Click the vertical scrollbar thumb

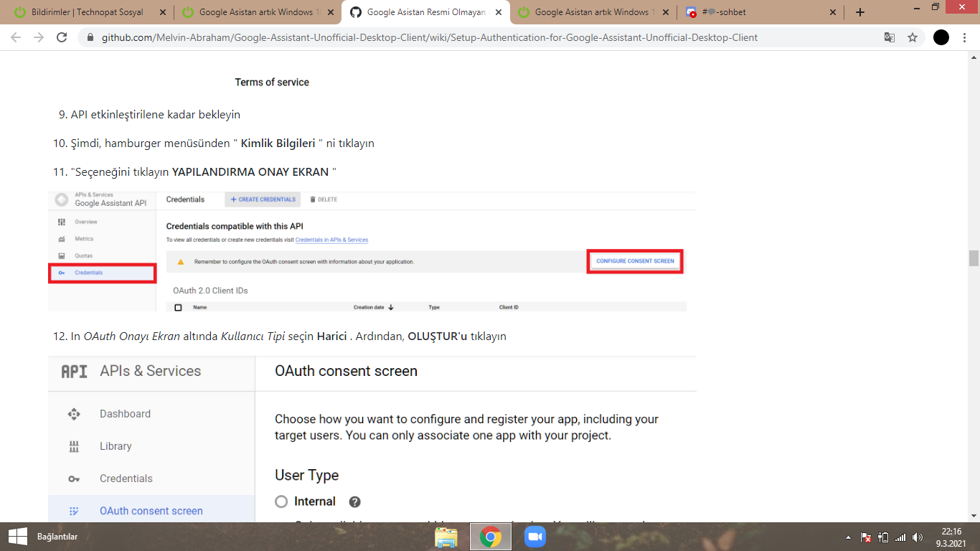click(974, 258)
